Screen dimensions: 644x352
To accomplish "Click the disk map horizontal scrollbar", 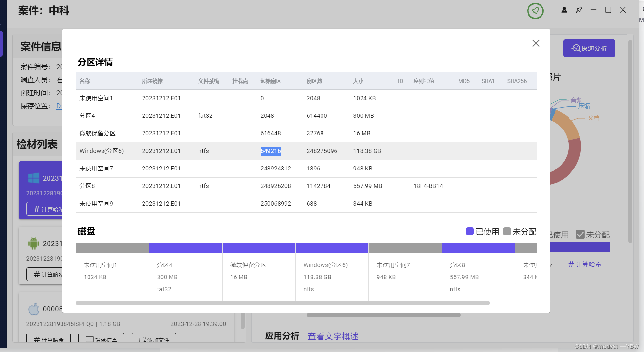I will pos(282,303).
